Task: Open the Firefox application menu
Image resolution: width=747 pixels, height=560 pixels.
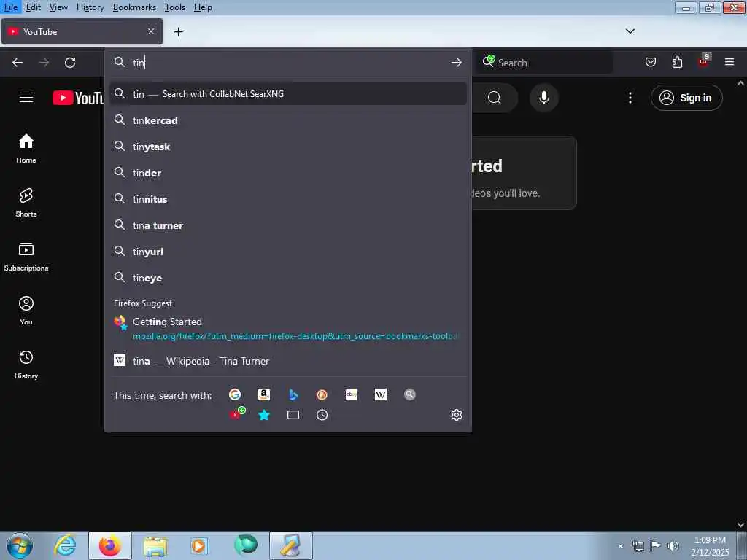Action: 729,62
